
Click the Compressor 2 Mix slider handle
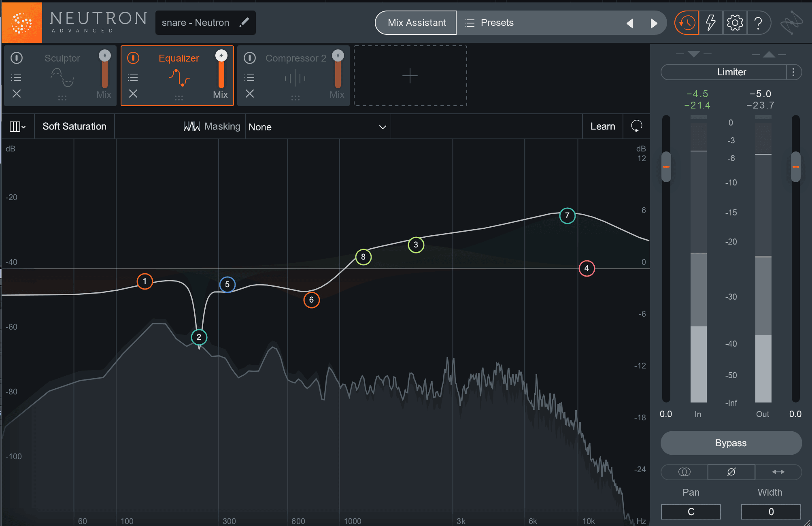click(x=338, y=55)
